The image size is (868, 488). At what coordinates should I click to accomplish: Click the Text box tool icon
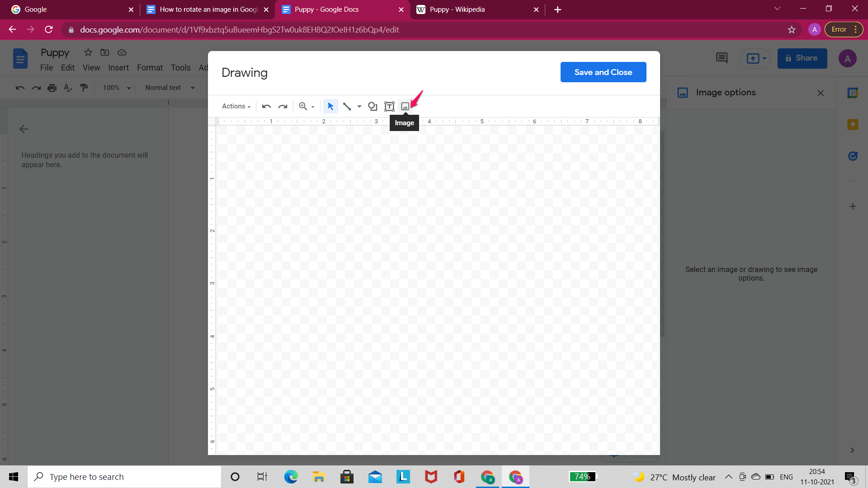(389, 106)
